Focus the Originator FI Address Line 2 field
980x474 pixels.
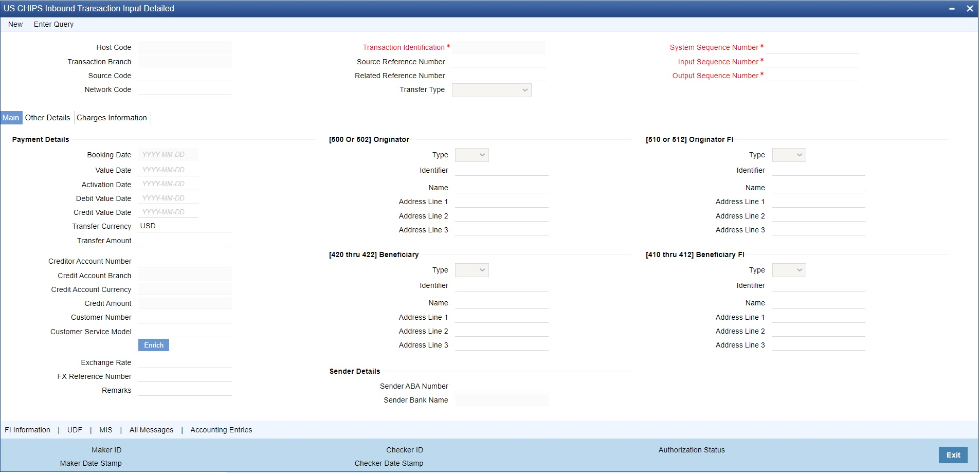click(819, 216)
